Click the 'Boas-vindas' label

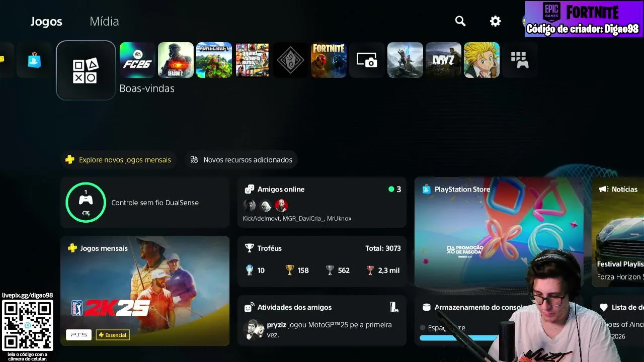pos(147,88)
